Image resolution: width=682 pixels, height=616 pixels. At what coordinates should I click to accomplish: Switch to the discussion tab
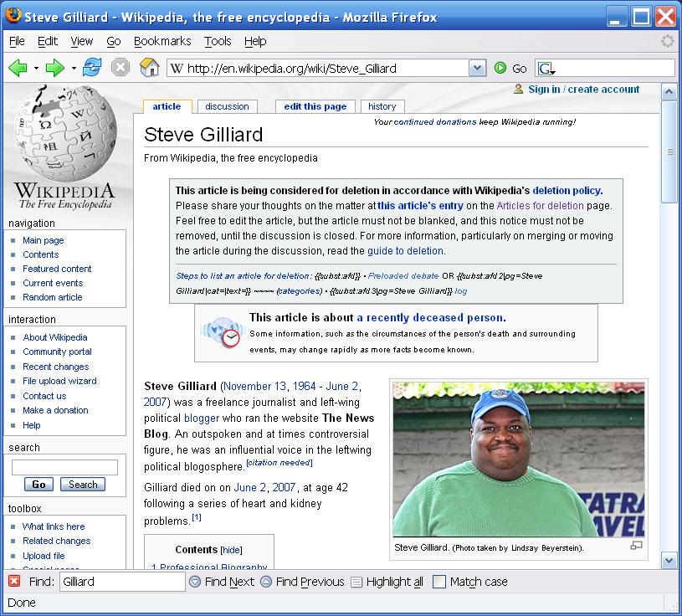227,106
